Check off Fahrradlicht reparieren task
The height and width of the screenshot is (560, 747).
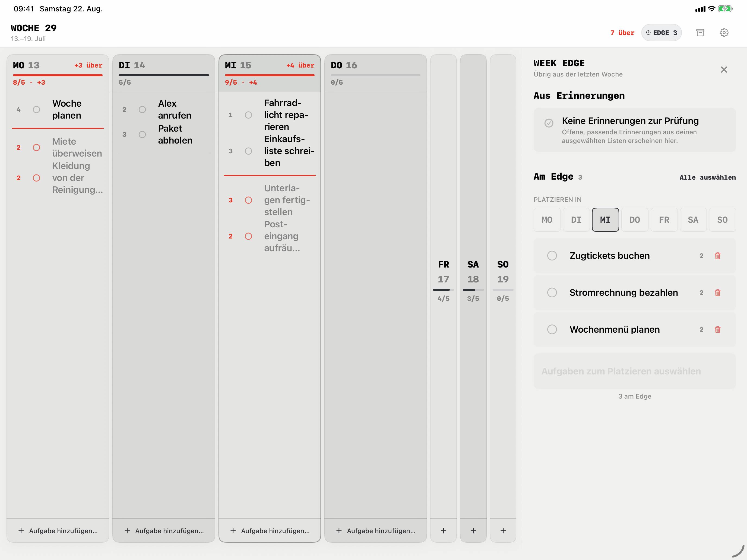pos(248,115)
